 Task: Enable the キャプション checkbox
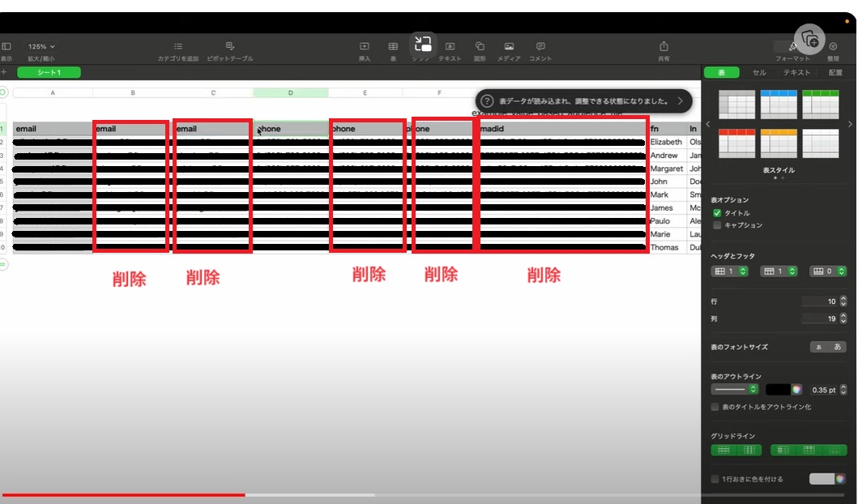pos(717,225)
